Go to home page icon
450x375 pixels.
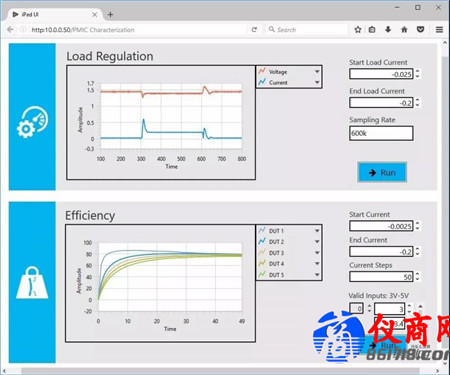[404, 30]
